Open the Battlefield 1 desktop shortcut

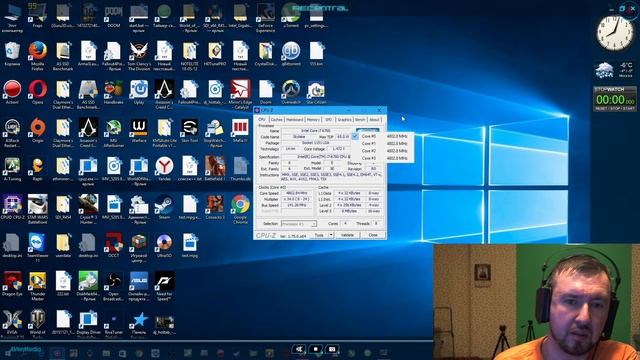click(215, 167)
